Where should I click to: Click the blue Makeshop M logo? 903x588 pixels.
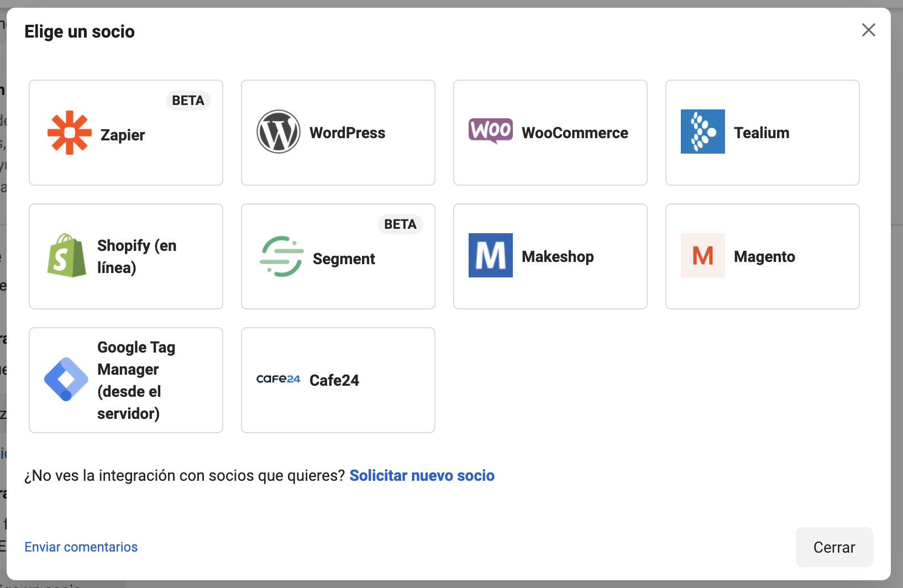pyautogui.click(x=491, y=255)
